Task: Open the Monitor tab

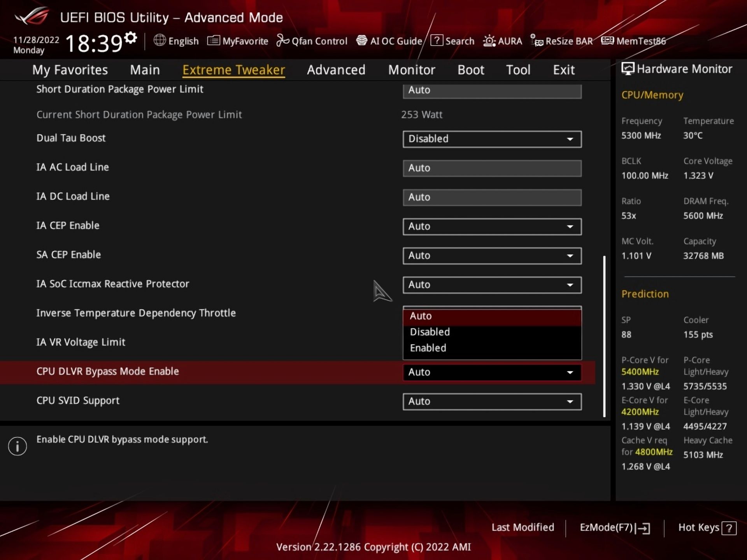Action: point(412,70)
